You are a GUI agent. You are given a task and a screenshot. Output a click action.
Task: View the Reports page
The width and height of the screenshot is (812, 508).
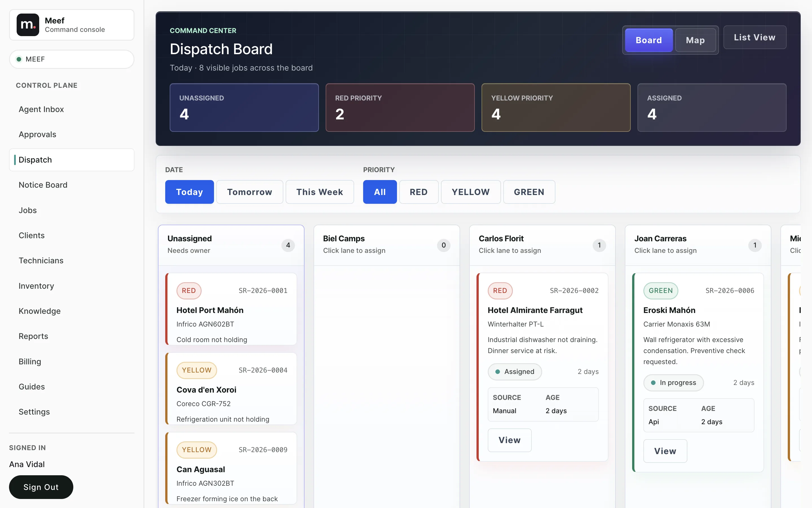[x=71, y=336]
